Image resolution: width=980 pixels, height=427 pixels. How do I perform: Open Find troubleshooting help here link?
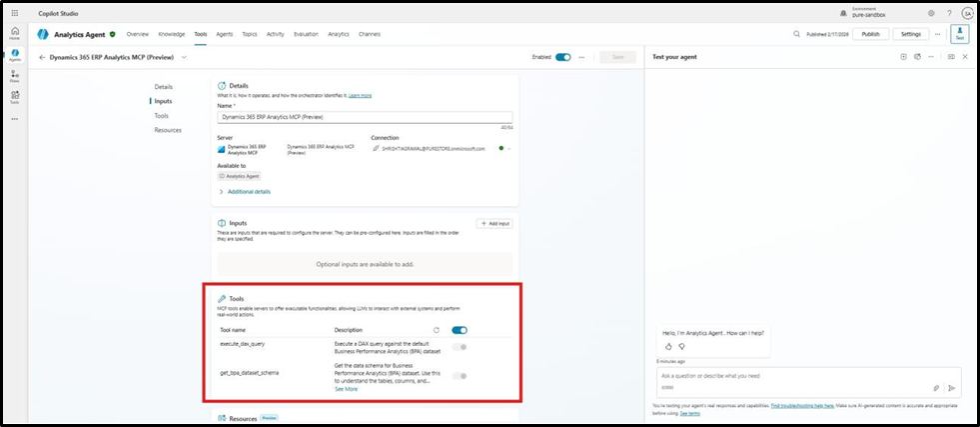[802, 406]
